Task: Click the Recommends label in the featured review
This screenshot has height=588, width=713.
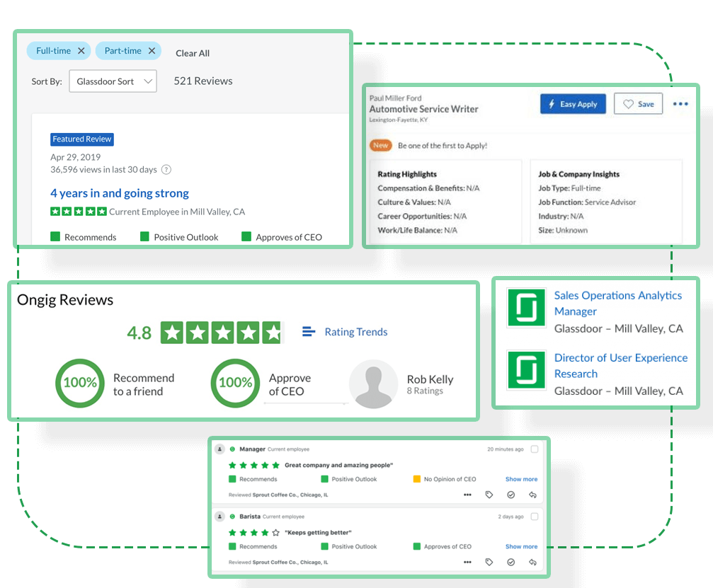Action: pos(91,237)
